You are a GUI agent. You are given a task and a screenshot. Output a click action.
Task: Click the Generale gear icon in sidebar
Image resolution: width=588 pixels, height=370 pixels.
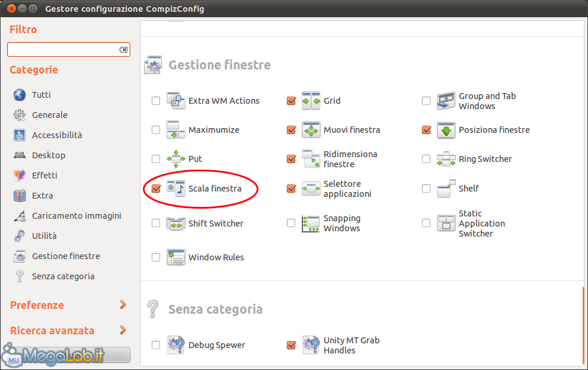(x=20, y=115)
